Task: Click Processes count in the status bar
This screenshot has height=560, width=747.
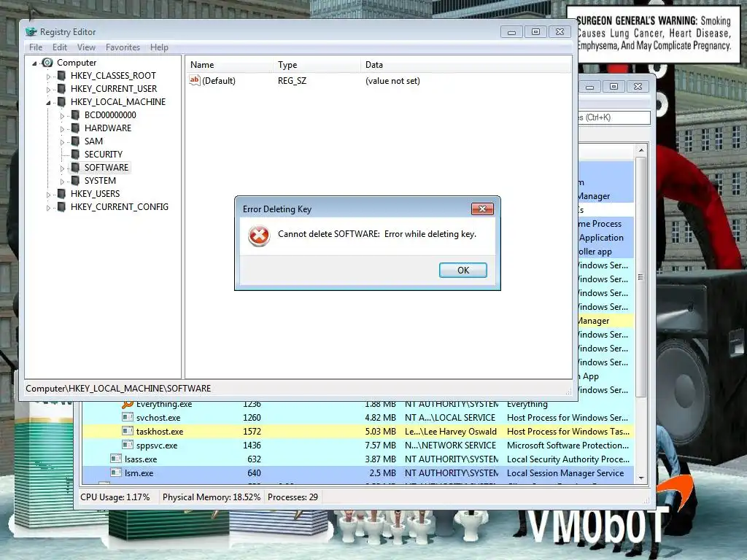Action: [293, 497]
